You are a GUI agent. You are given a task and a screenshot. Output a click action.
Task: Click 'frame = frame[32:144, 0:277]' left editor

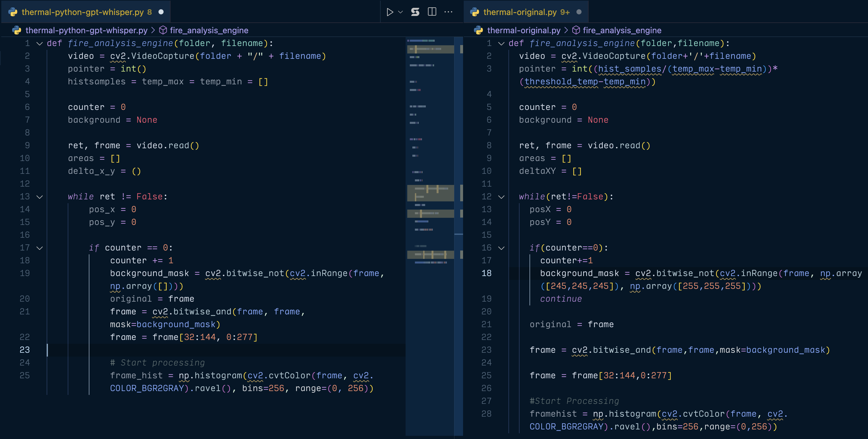coord(184,337)
